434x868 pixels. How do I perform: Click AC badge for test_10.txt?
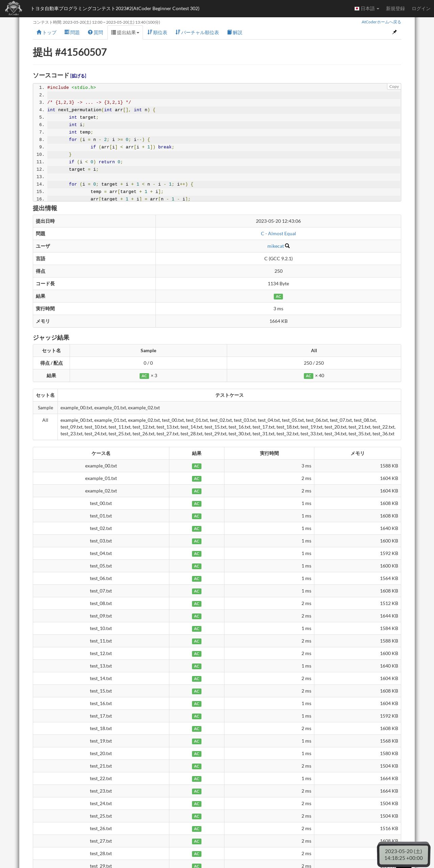point(196,629)
